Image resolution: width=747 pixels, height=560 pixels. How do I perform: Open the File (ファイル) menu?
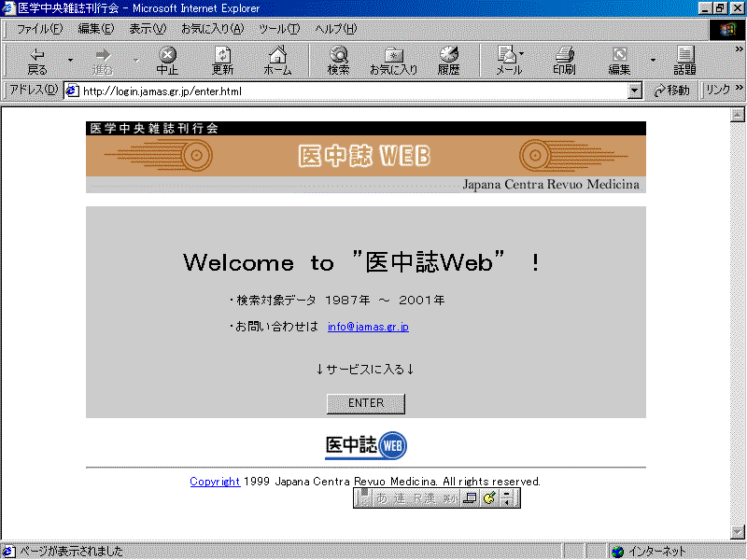coord(39,29)
